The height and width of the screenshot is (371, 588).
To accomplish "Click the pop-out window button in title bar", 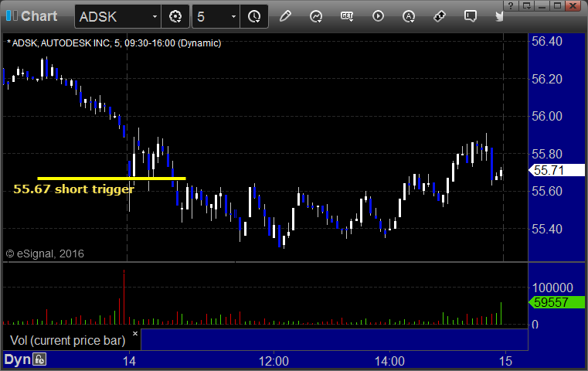I will tap(526, 5).
